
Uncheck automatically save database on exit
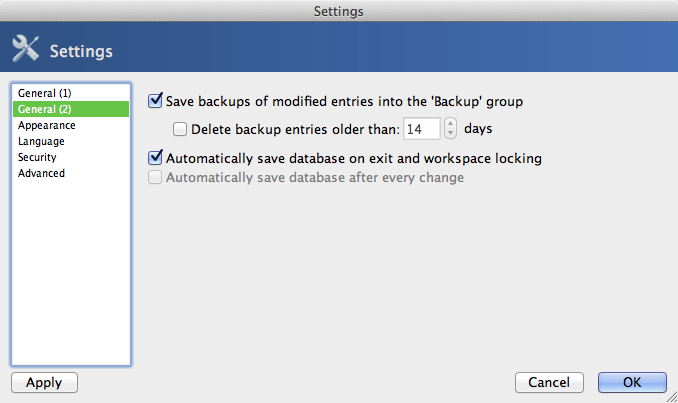155,158
